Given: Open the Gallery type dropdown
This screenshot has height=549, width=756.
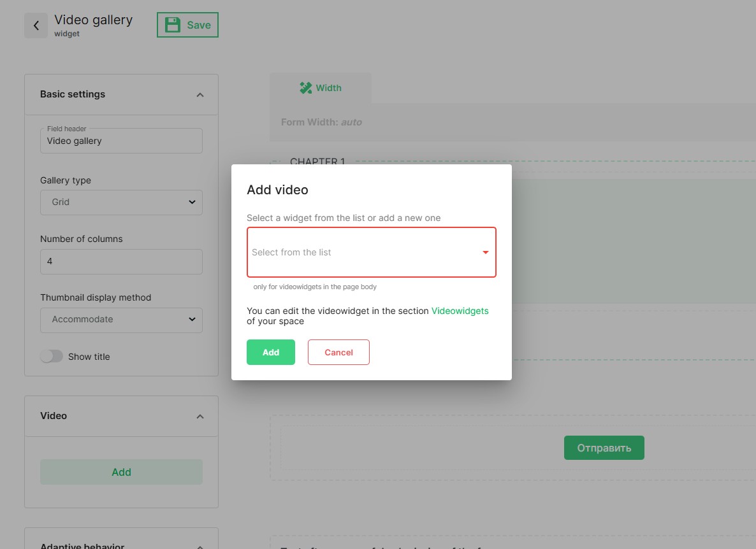Looking at the screenshot, I should click(121, 202).
